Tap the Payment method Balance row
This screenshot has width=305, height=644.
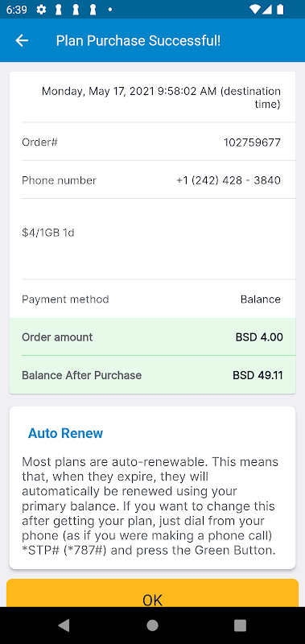(x=152, y=299)
